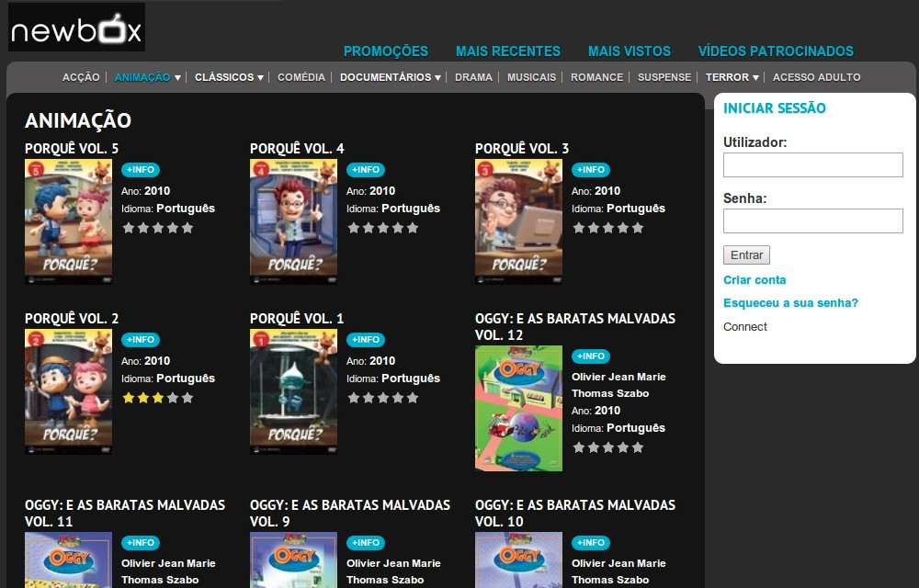The height and width of the screenshot is (588, 919).
Task: Rate Porquê Vol. 4 four stars
Action: (x=397, y=228)
